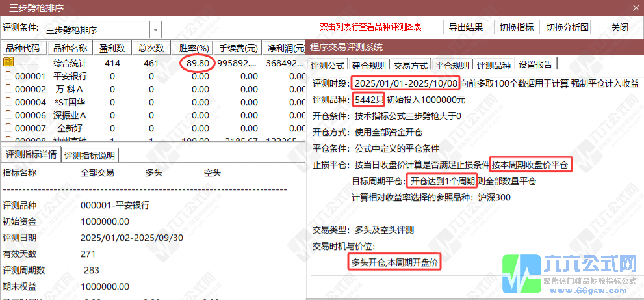Click the 综合统计 summary row icon

point(8,62)
